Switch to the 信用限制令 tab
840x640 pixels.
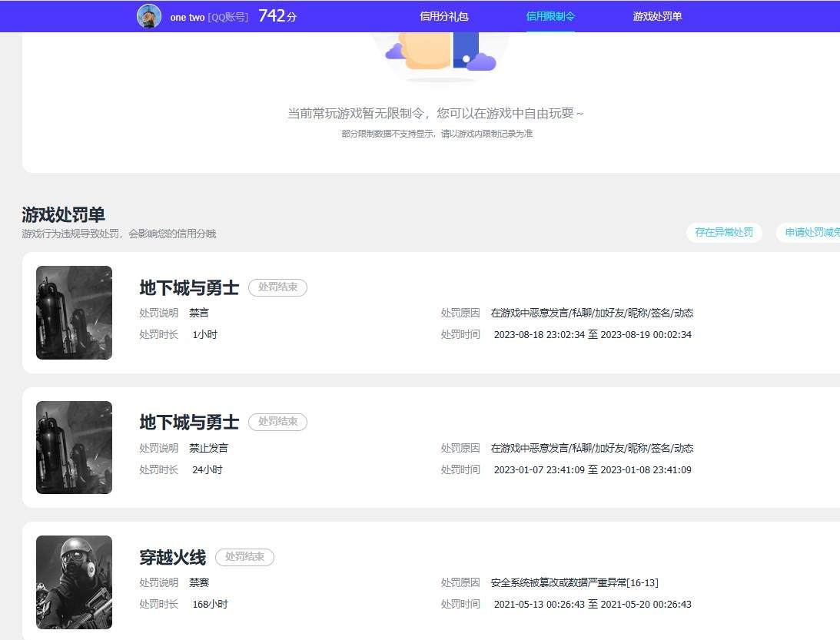click(550, 17)
